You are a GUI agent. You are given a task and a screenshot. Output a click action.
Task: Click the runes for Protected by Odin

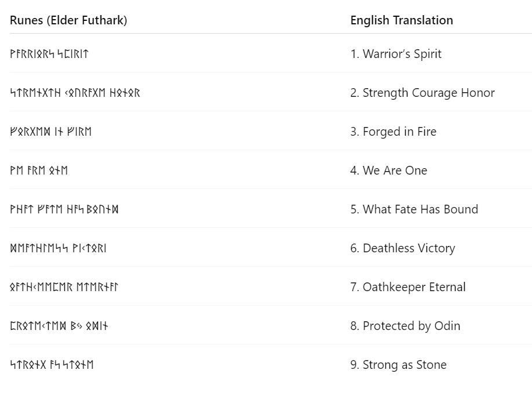(59, 326)
